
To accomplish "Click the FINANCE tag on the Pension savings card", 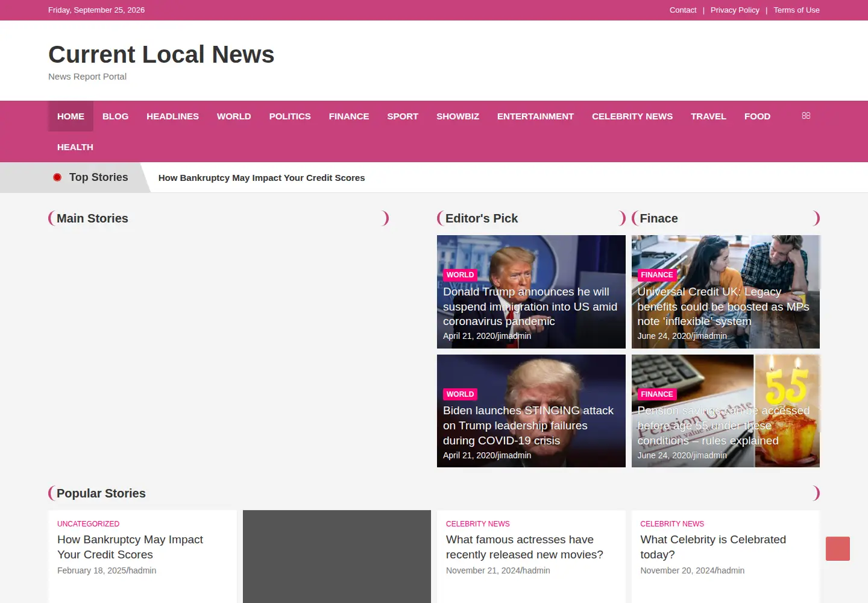I will (657, 394).
